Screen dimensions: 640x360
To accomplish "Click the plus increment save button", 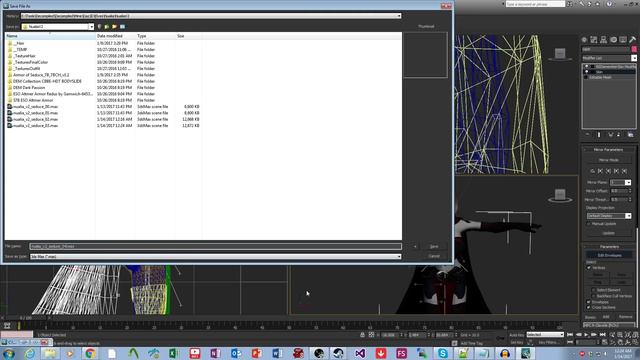I will tap(415, 247).
